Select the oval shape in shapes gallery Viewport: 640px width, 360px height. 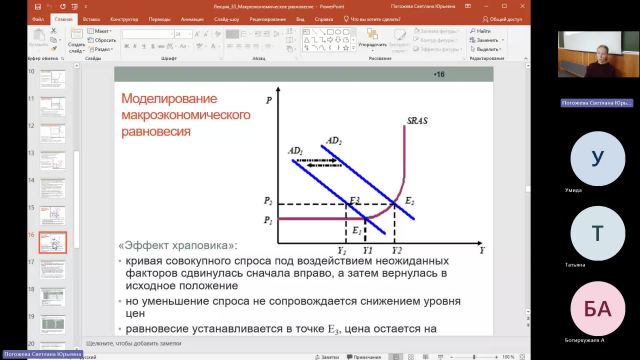pyautogui.click(x=338, y=32)
